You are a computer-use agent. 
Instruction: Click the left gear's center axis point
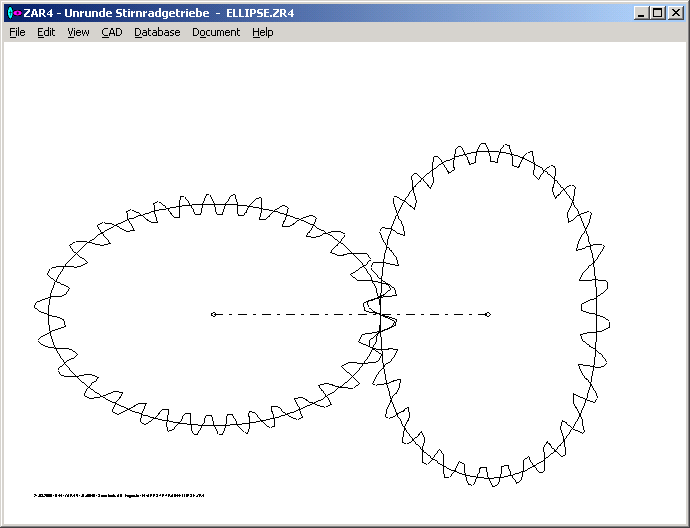click(x=213, y=315)
